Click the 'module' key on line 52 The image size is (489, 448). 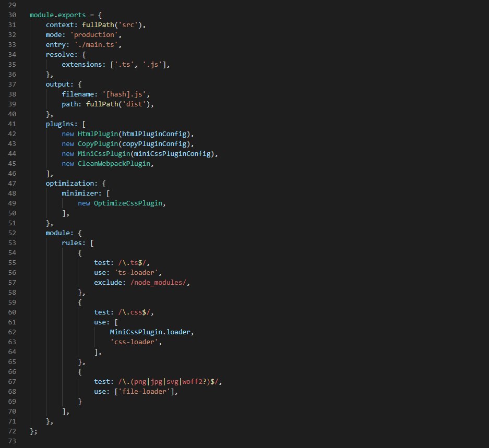point(58,233)
